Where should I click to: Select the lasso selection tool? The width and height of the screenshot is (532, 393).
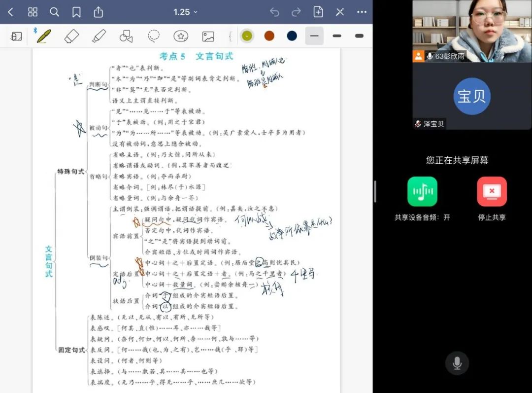pyautogui.click(x=154, y=36)
